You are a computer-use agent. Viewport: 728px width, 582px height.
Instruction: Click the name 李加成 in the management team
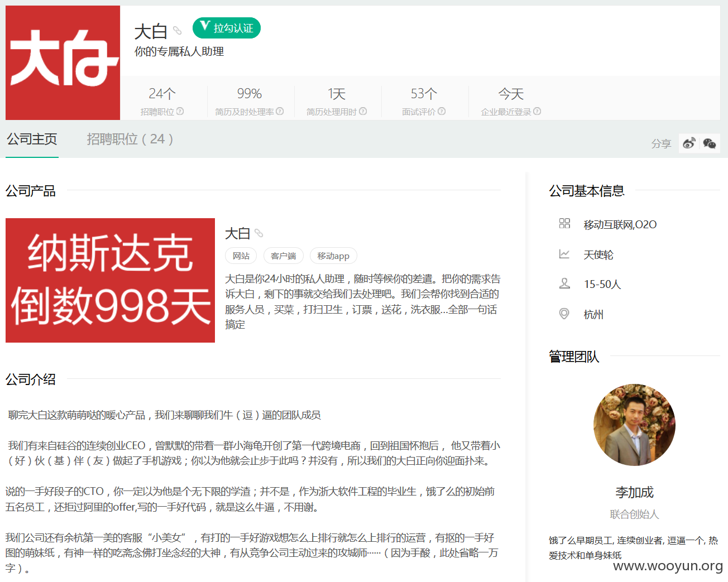[x=634, y=492]
